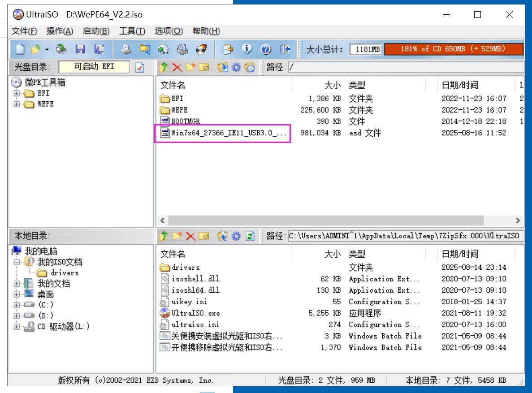This screenshot has width=532, height=393.
Task: Click the last folder-globe icon in the ISO pane toolbar
Action: [250, 67]
